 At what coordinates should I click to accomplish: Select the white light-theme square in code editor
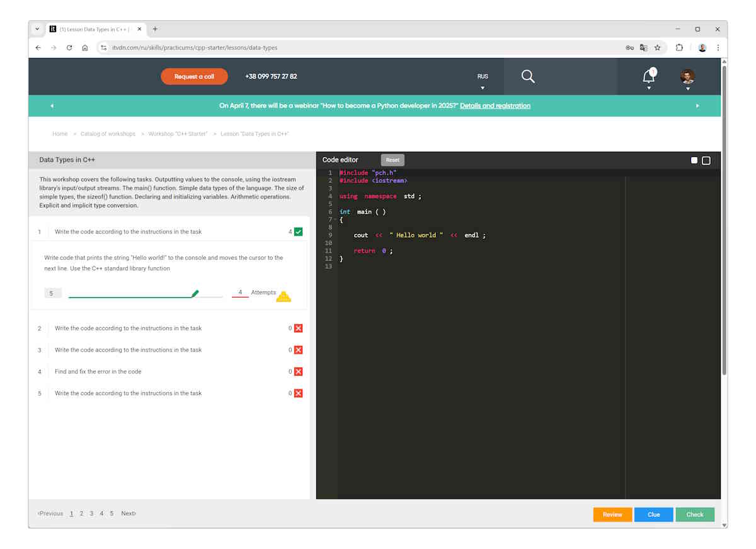coord(694,160)
